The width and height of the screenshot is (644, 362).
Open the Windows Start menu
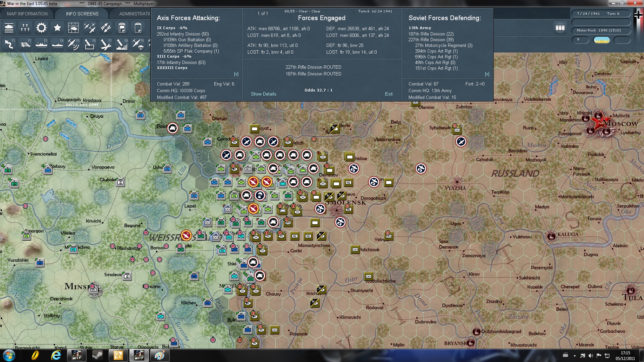(9, 355)
